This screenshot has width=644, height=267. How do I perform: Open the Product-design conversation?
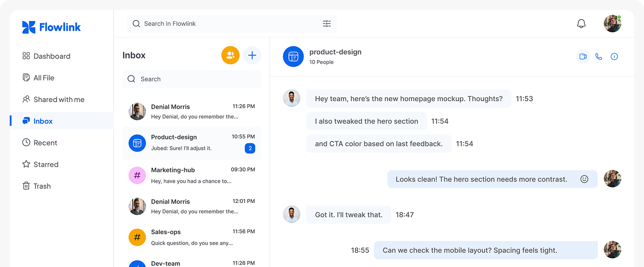click(x=192, y=143)
